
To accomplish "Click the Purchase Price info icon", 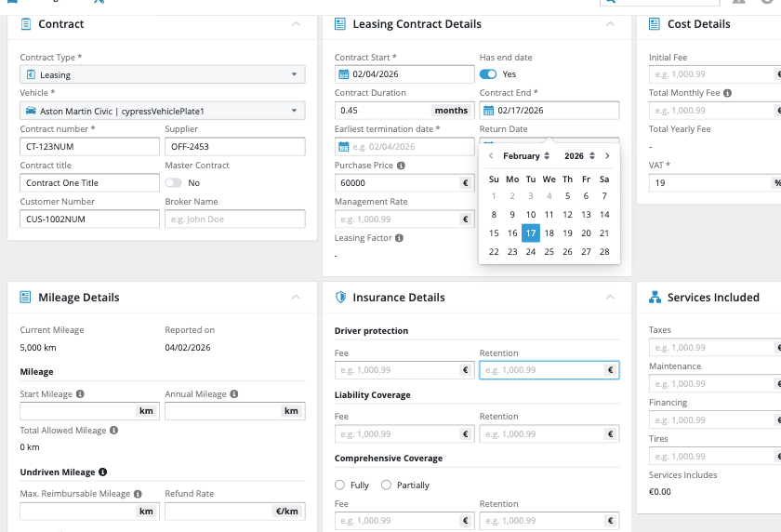I will (401, 166).
